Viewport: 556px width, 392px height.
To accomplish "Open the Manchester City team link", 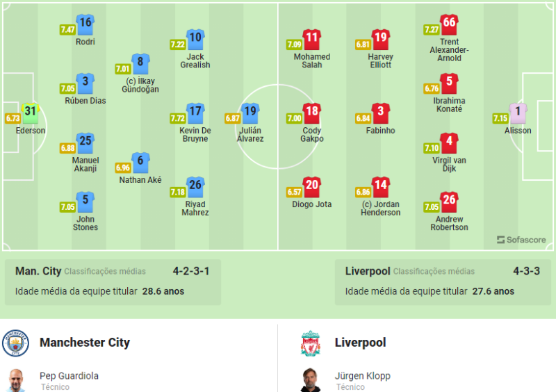I will (x=85, y=343).
